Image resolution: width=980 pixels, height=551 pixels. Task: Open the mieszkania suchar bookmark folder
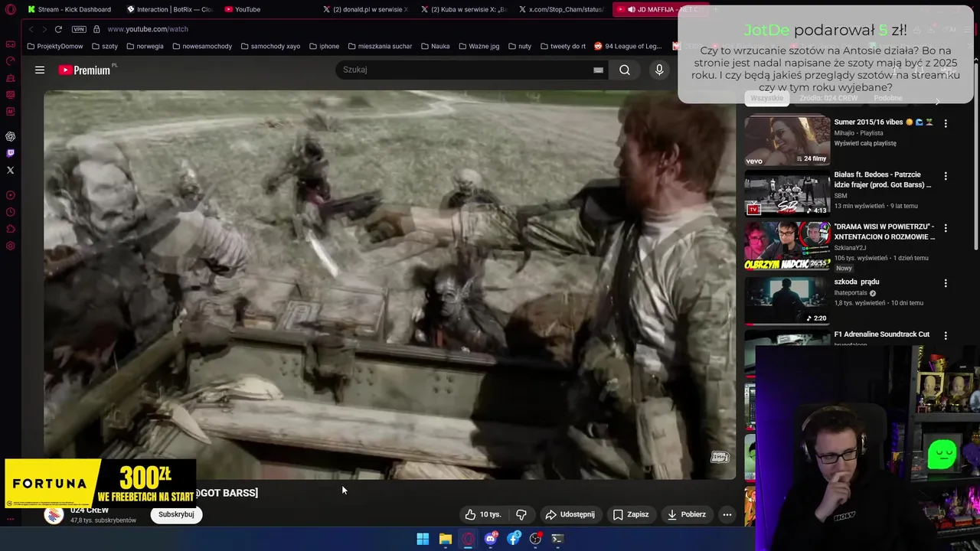click(380, 46)
